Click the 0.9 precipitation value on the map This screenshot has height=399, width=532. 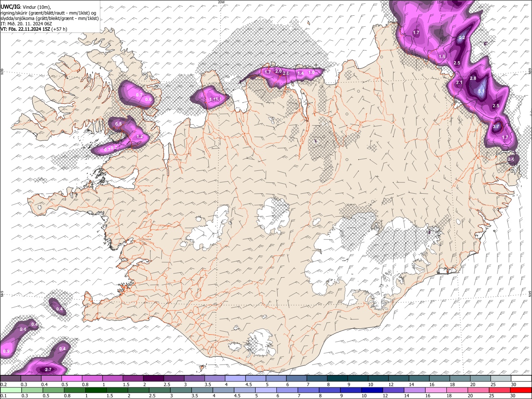pos(6,351)
